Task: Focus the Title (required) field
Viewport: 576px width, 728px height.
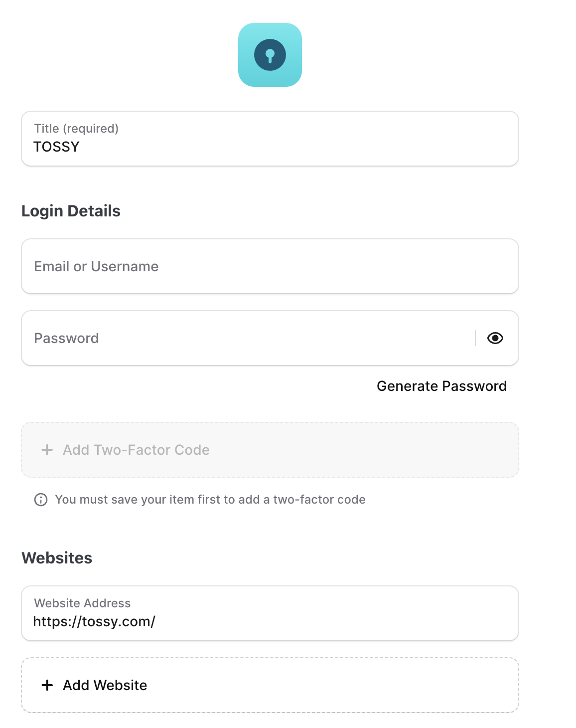Action: pos(270,139)
